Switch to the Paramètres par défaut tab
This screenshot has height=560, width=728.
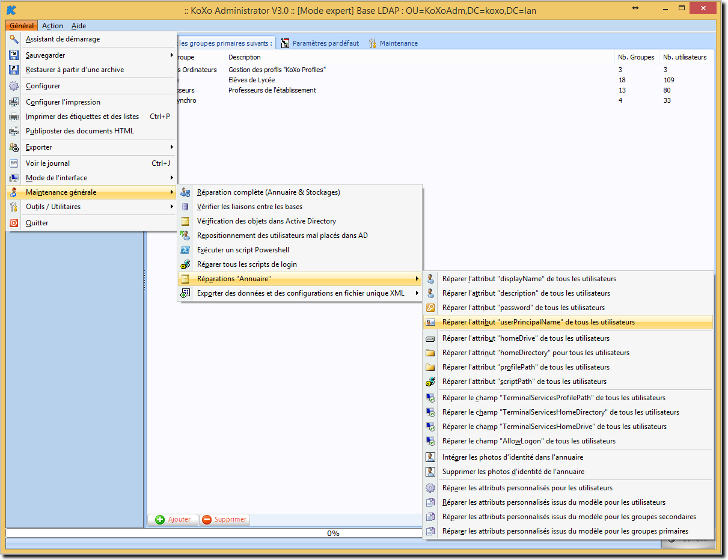pyautogui.click(x=320, y=43)
